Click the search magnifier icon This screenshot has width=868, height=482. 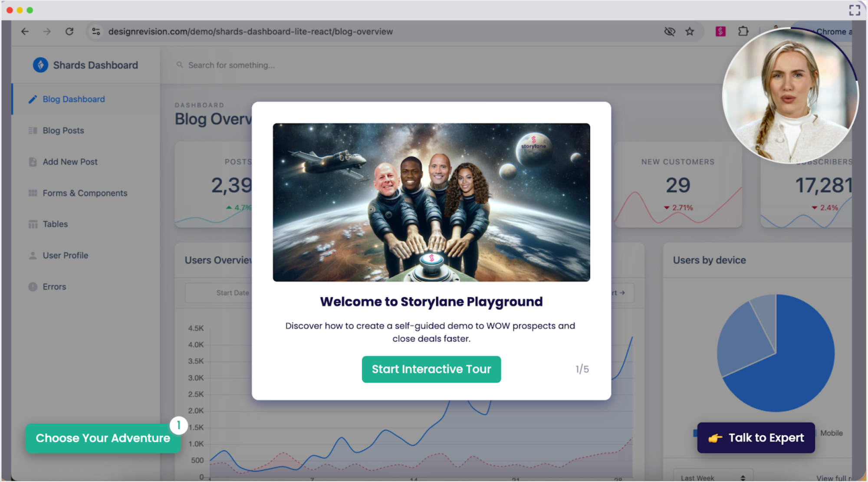(179, 65)
